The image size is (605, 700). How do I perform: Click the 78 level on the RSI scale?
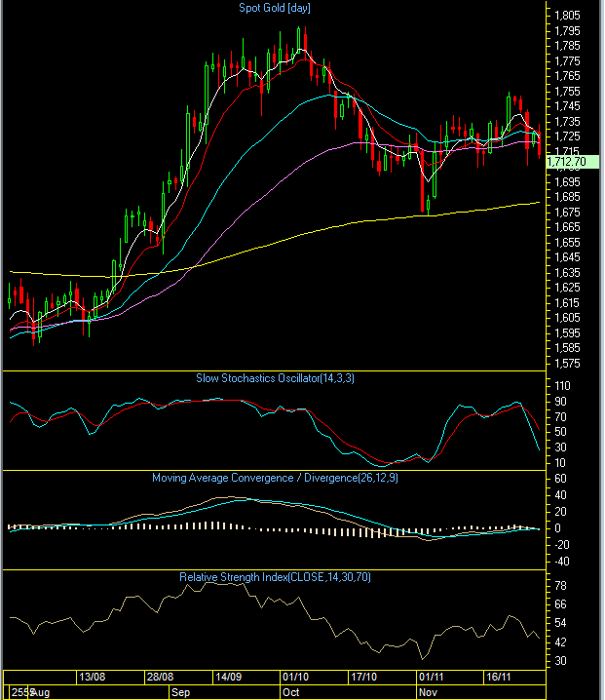(560, 586)
